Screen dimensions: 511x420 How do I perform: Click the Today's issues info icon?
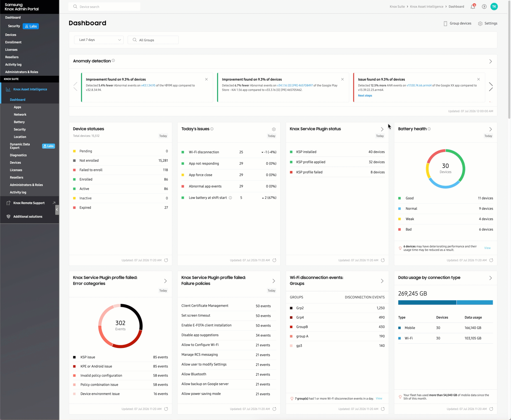point(212,129)
